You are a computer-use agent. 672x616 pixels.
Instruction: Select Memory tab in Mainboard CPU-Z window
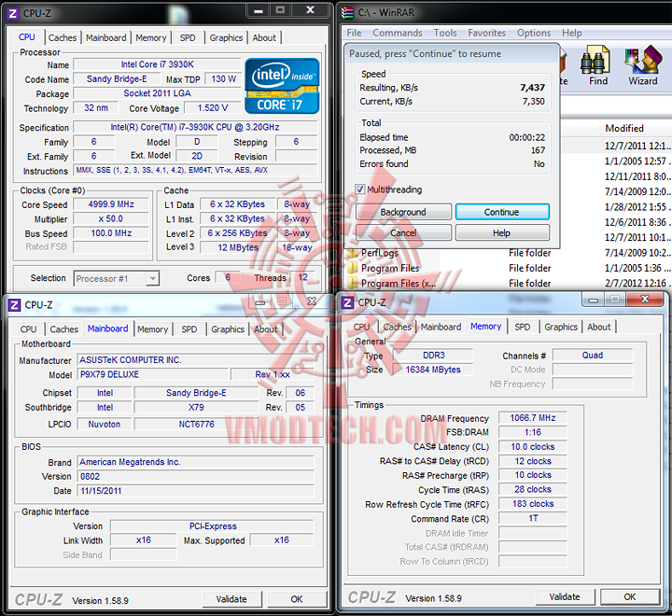click(152, 329)
